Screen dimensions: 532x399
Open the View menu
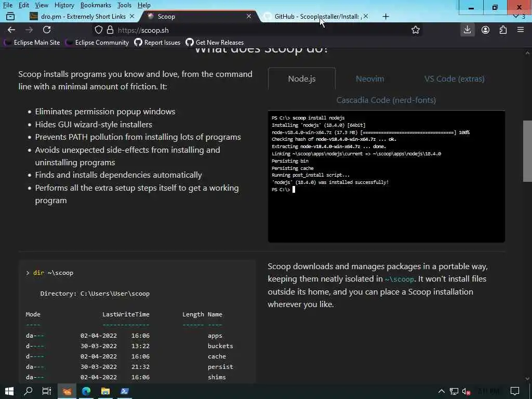(42, 5)
